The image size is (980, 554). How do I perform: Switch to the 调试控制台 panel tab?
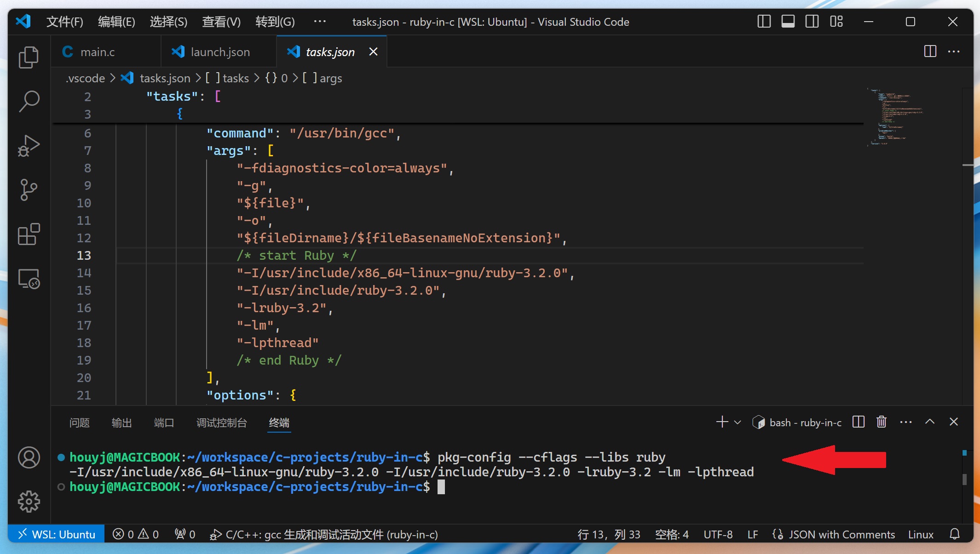pos(222,423)
